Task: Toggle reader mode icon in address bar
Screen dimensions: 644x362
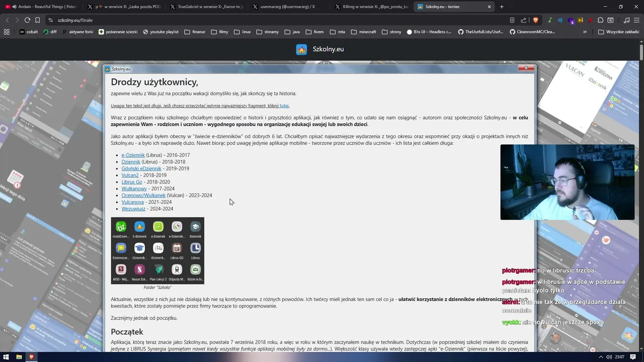Action: pos(512,20)
